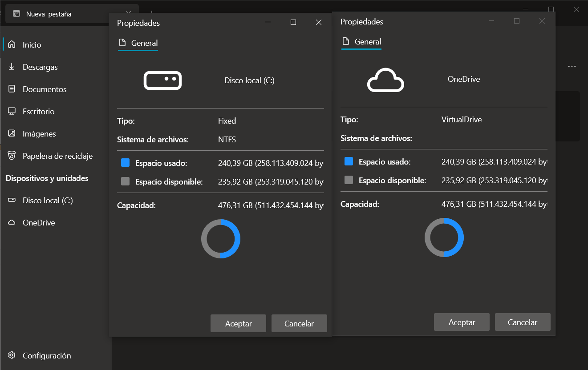Click Cancelar in Disco local properties
Image resolution: width=588 pixels, height=370 pixels.
[x=299, y=323]
